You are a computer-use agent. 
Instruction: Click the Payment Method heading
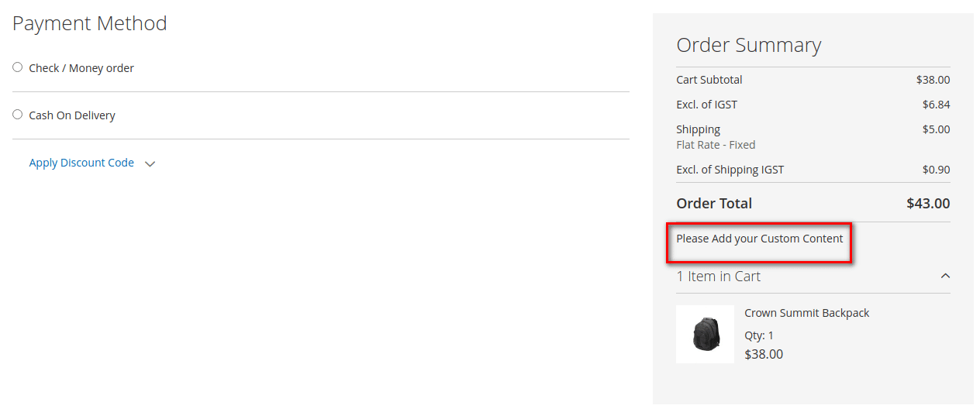[x=90, y=23]
